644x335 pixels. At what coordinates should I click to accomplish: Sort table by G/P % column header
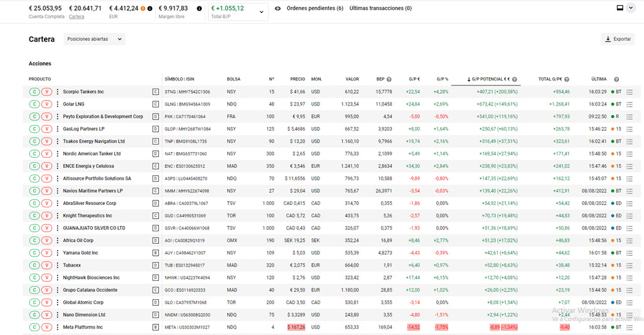point(443,79)
